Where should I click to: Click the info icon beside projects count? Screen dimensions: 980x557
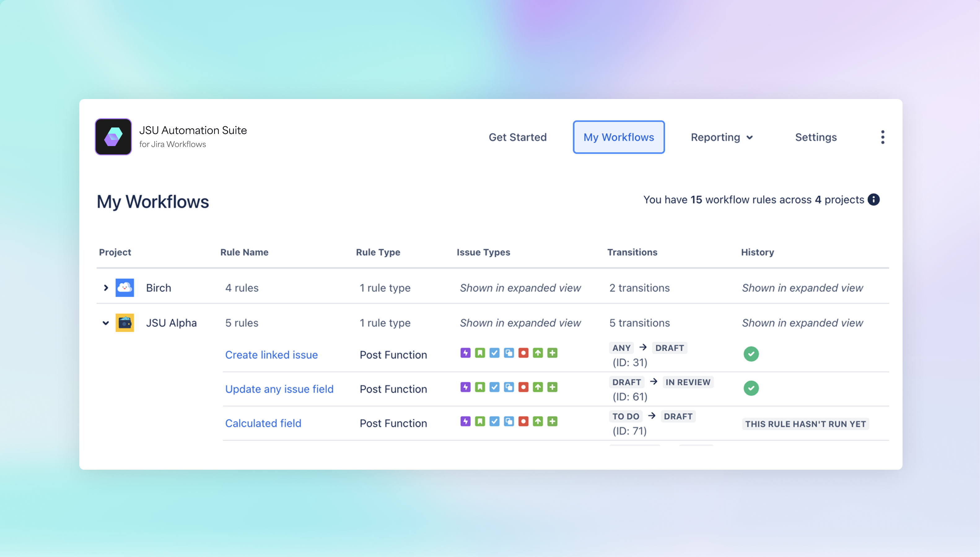click(x=873, y=200)
